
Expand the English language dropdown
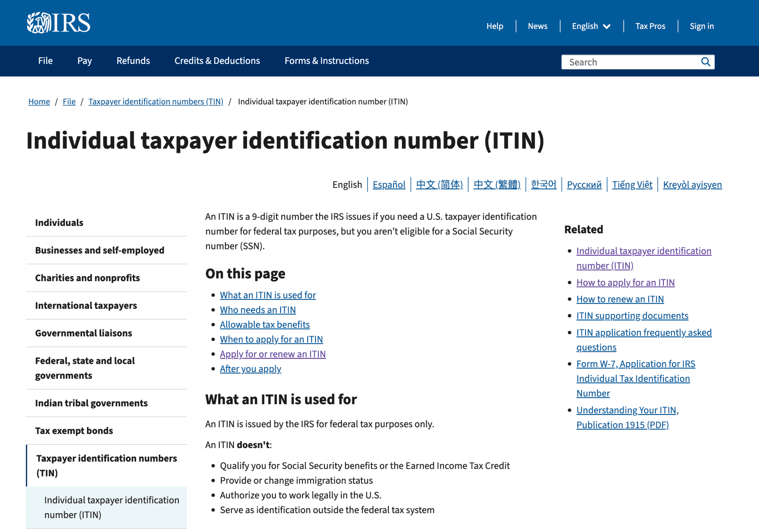(591, 26)
